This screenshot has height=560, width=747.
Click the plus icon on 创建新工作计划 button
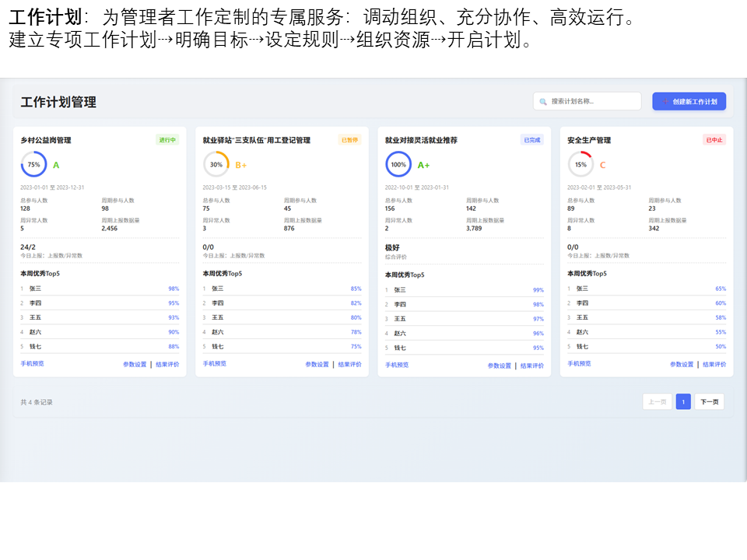pos(666,101)
